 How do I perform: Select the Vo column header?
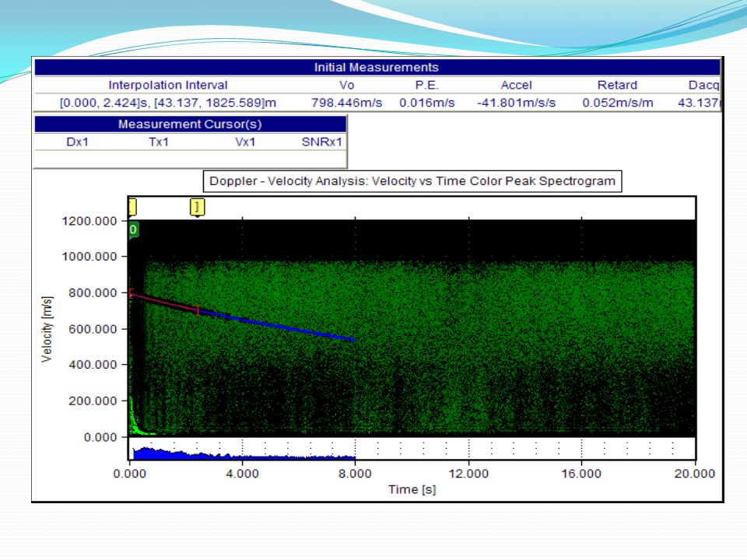point(346,86)
